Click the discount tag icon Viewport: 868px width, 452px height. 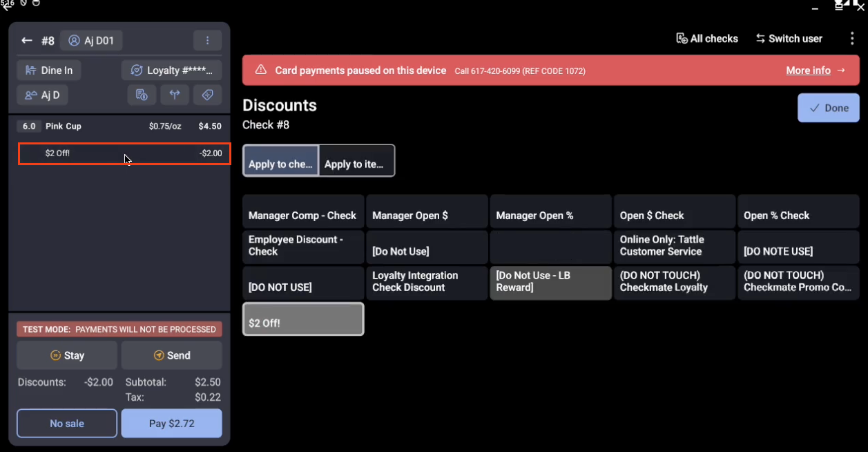[207, 95]
